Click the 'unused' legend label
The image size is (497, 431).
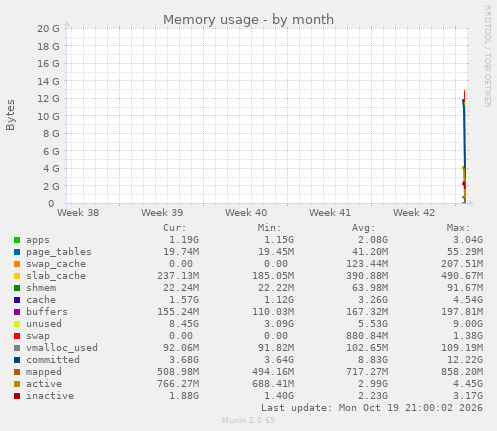click(x=44, y=324)
